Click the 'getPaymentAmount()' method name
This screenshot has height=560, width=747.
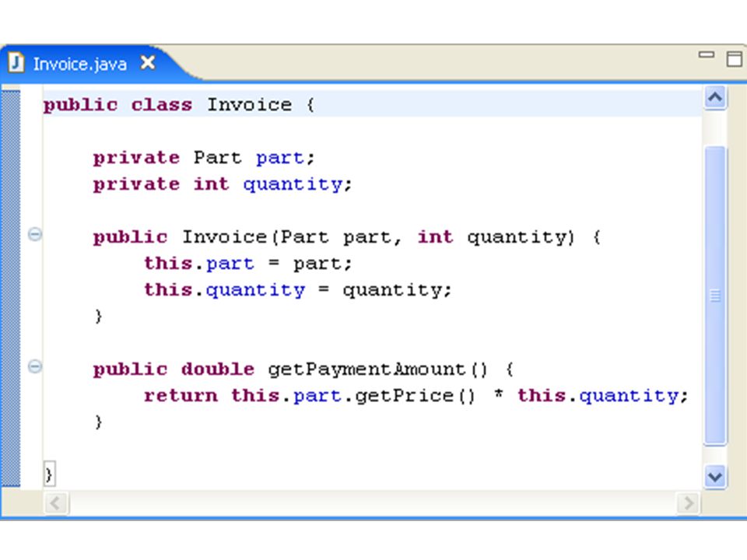378,369
